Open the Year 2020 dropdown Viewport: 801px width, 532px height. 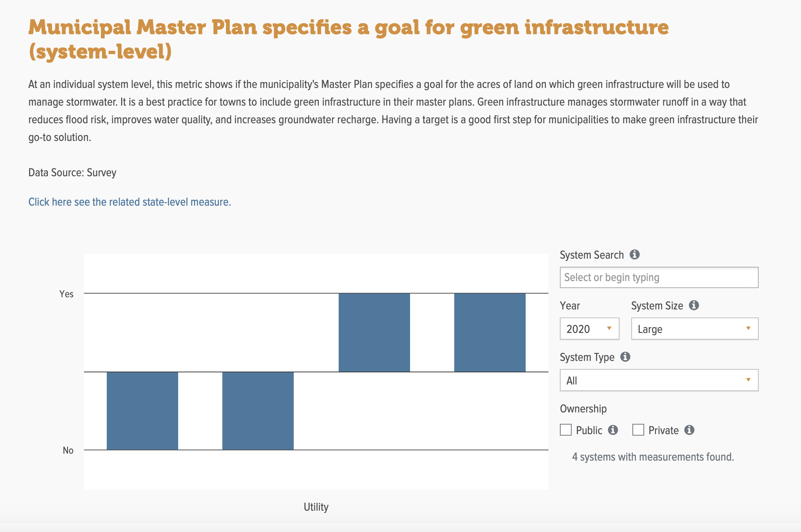click(x=589, y=329)
